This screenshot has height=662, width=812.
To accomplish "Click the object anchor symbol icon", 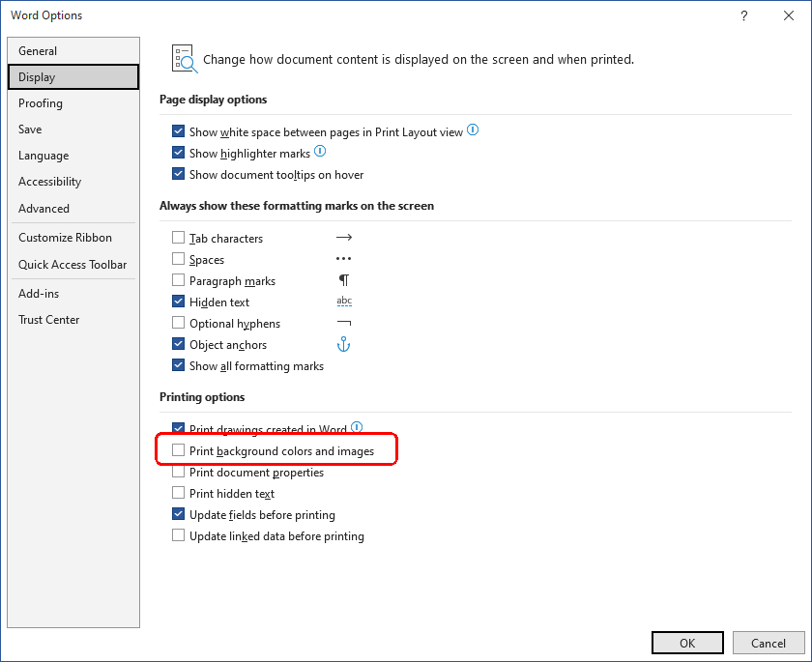I will (x=343, y=344).
